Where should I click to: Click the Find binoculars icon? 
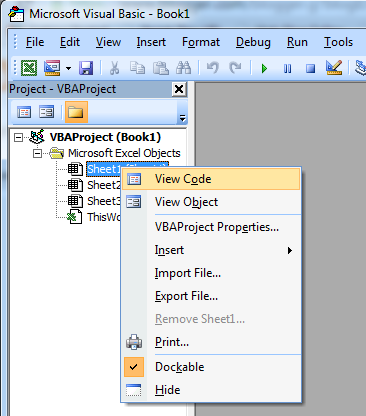[x=184, y=68]
